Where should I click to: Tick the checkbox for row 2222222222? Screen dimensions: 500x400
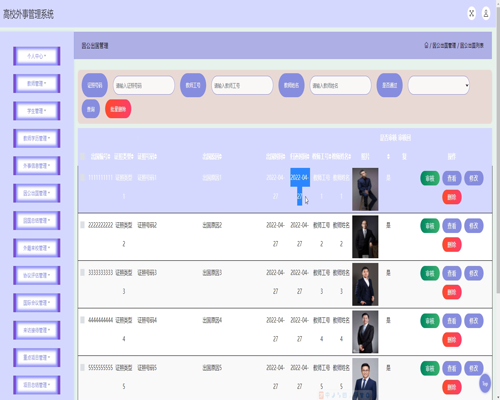click(82, 225)
